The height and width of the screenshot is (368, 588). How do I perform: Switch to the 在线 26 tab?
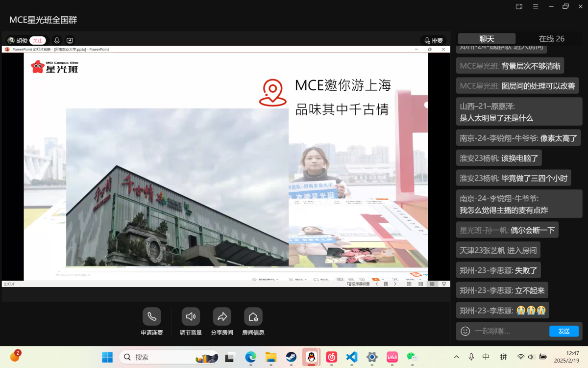551,39
